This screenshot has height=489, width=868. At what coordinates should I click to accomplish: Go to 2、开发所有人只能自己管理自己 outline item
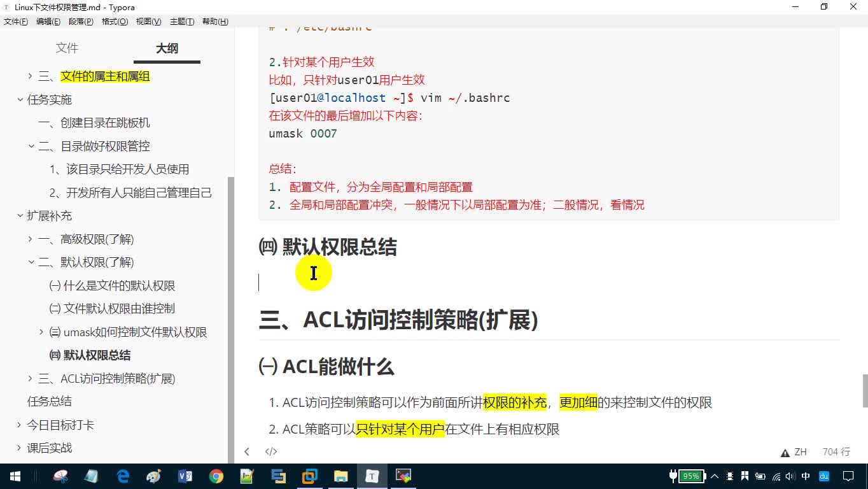(130, 193)
